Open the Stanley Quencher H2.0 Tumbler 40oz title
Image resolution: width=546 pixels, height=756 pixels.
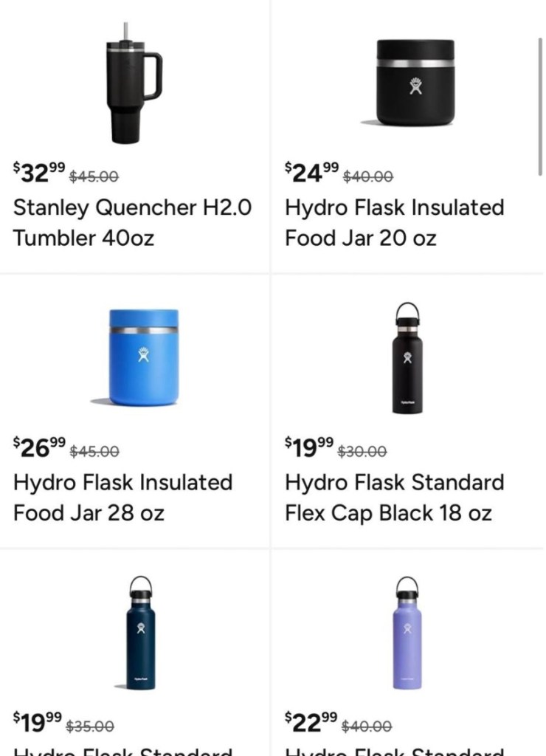click(x=132, y=222)
